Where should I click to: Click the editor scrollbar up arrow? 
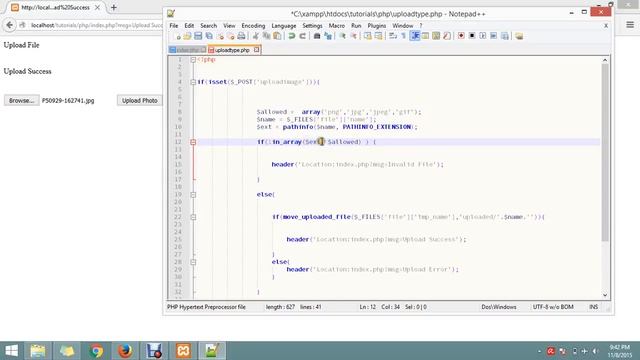coord(605,60)
